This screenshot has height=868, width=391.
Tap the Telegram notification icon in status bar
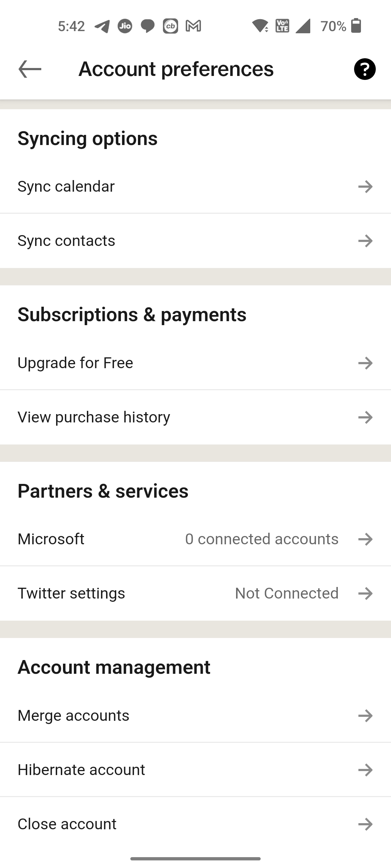coord(102,26)
